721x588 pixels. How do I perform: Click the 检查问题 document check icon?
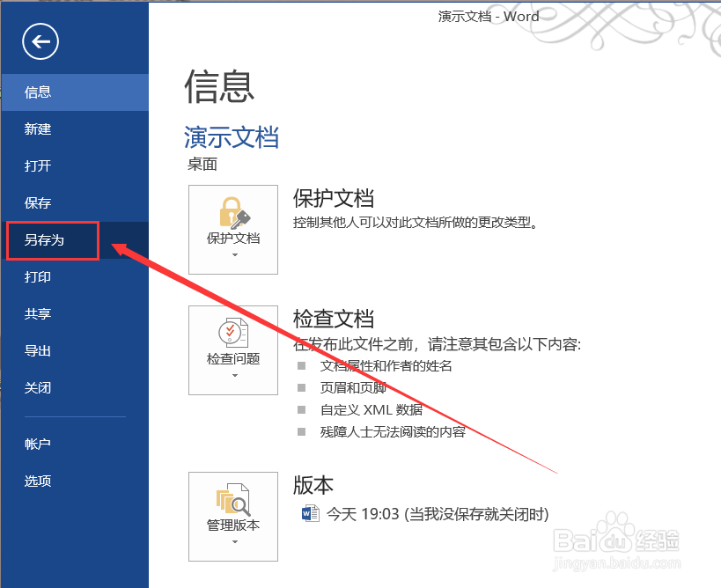point(233,333)
